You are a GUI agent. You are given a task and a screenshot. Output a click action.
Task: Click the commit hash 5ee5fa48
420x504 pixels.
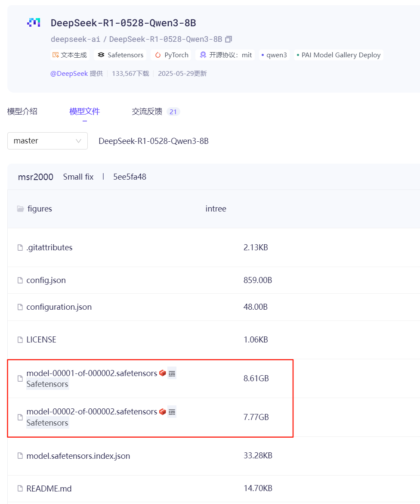130,177
